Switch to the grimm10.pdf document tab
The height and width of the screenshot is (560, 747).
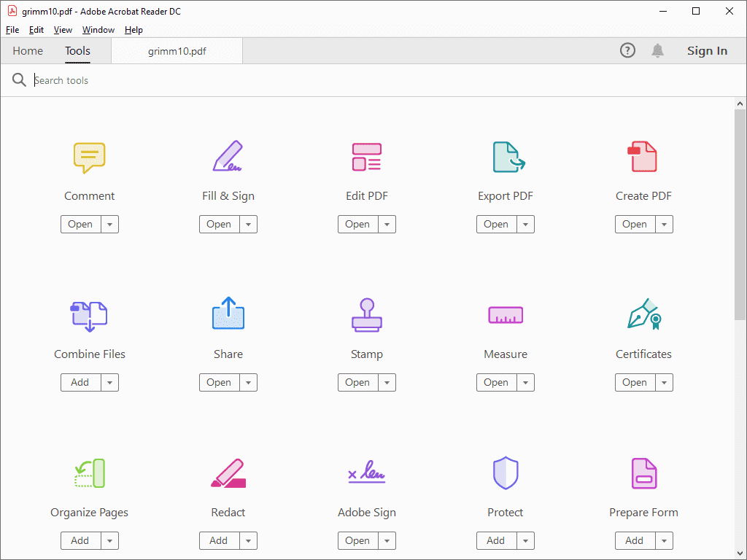177,51
